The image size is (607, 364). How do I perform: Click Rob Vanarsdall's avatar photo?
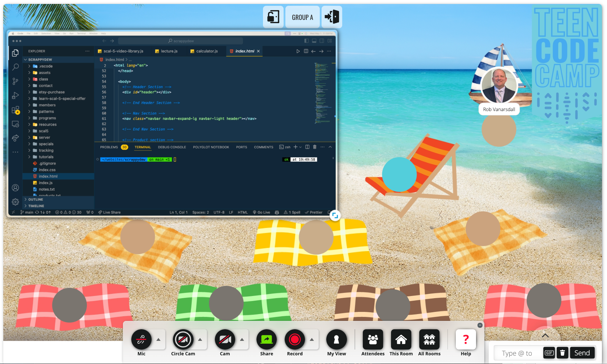coord(499,85)
